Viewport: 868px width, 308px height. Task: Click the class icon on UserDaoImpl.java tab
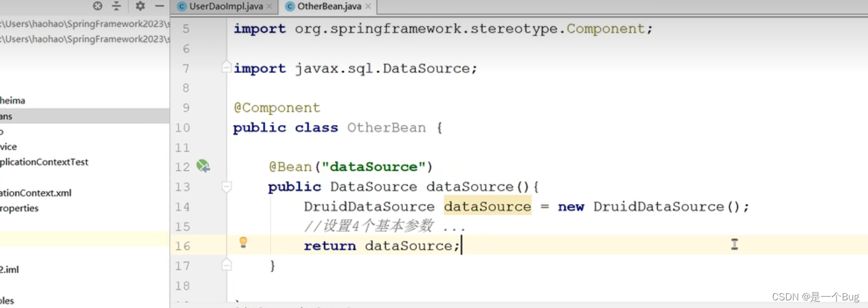(x=182, y=7)
